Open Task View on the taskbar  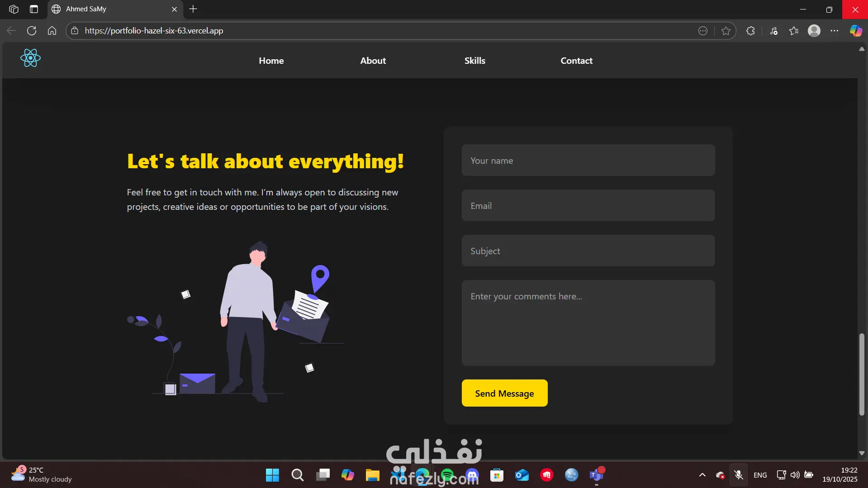click(323, 475)
